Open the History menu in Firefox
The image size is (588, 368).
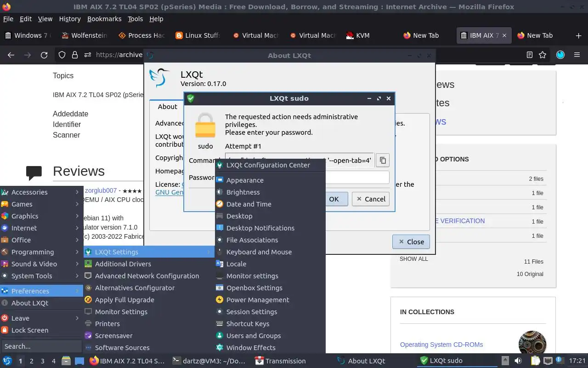(x=70, y=19)
